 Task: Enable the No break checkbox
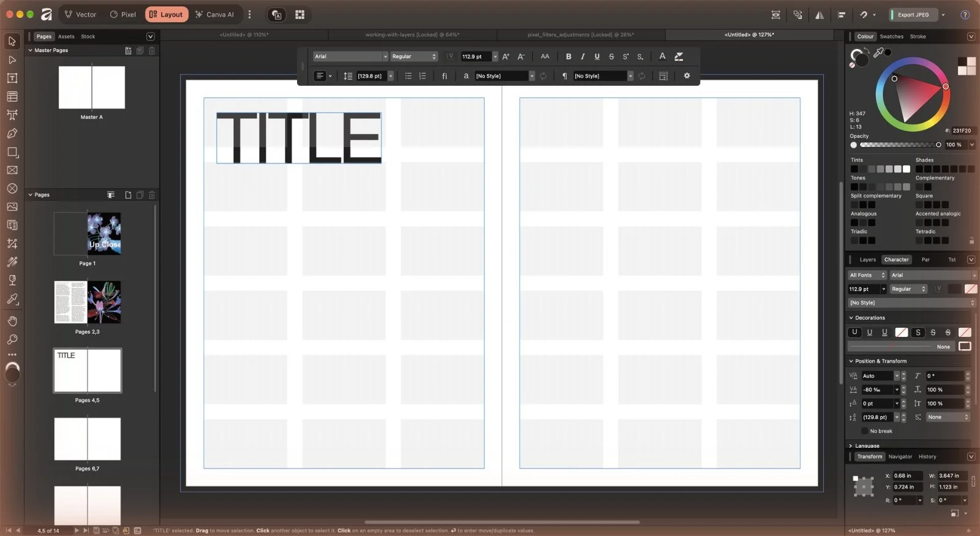tap(864, 431)
